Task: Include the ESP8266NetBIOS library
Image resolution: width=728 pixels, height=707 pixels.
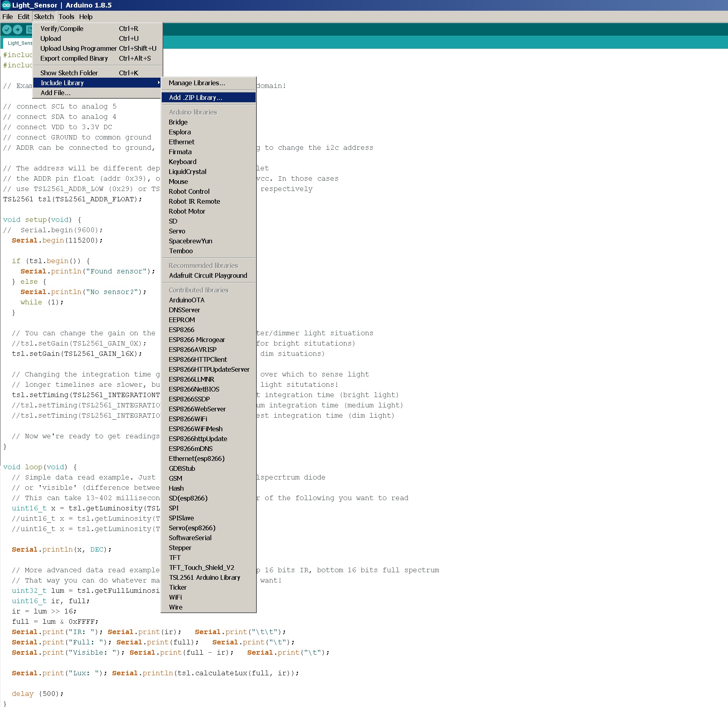Action: pyautogui.click(x=208, y=389)
